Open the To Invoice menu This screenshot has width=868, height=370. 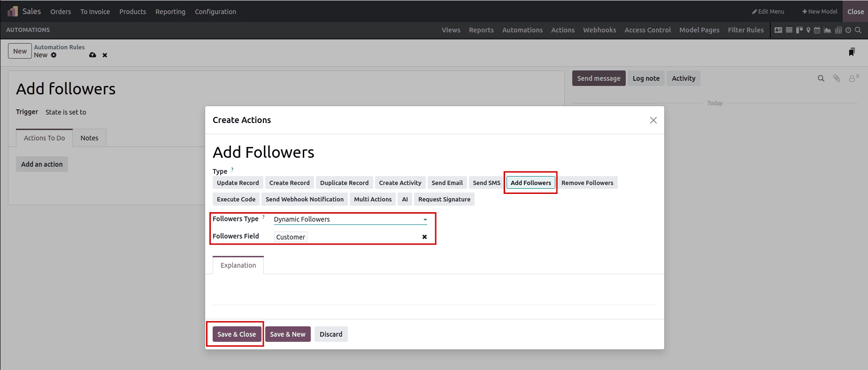tap(95, 12)
